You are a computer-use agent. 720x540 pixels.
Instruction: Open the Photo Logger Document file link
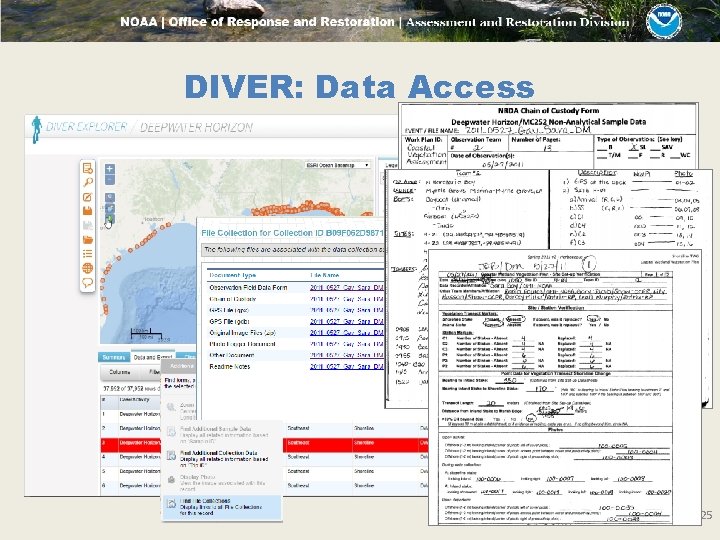pos(347,344)
